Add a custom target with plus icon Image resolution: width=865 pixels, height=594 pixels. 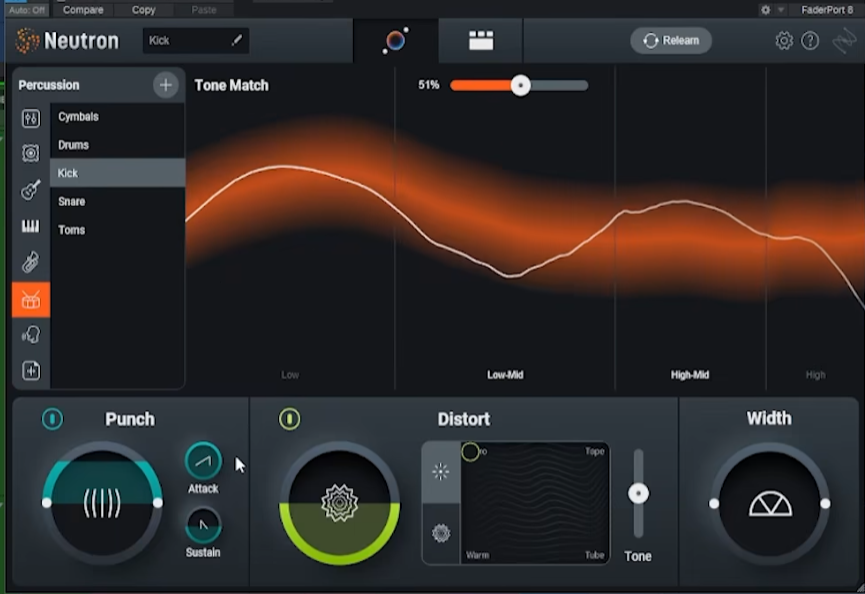[x=165, y=85]
